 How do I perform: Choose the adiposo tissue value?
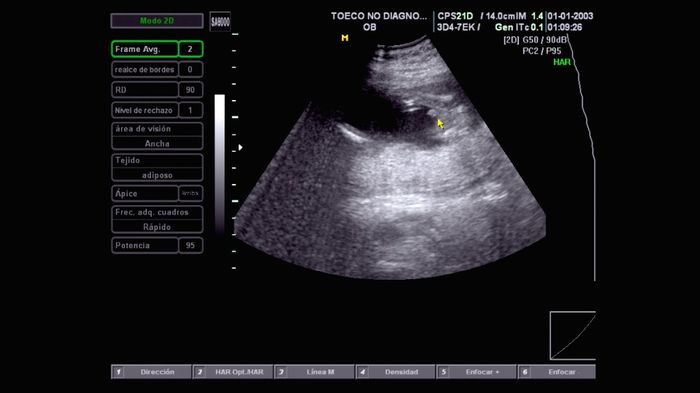coord(157,175)
